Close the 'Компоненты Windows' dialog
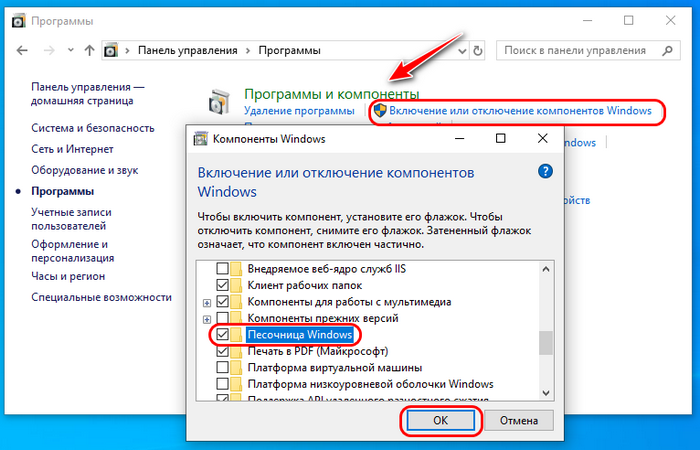 (x=542, y=138)
